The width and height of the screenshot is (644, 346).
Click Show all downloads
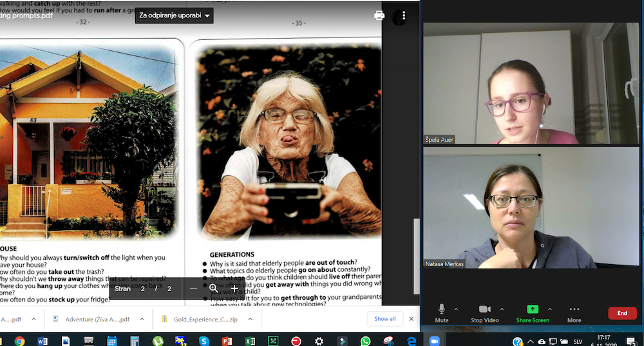click(x=385, y=319)
